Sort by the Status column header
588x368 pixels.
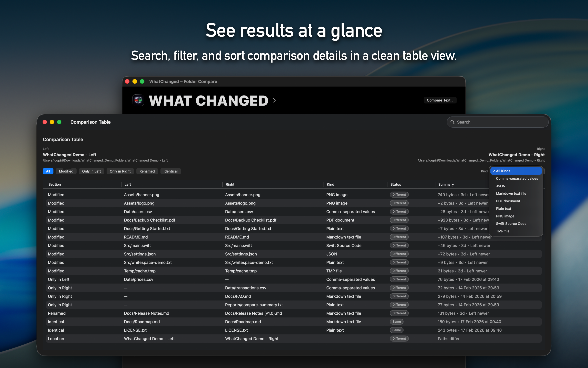coord(395,184)
